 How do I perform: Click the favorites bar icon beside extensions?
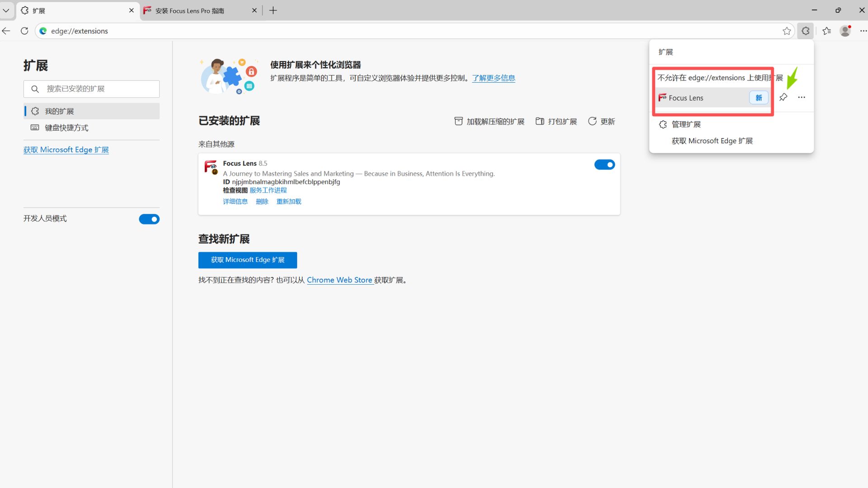[827, 31]
